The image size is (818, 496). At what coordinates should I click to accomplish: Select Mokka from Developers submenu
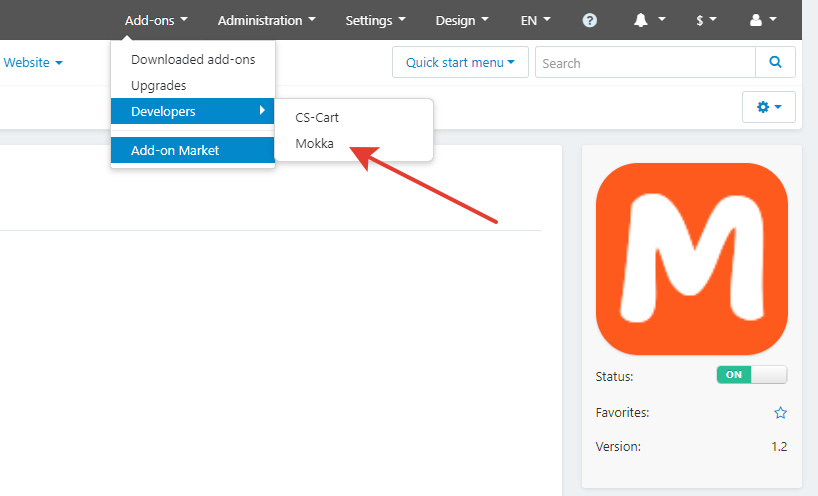pos(315,143)
